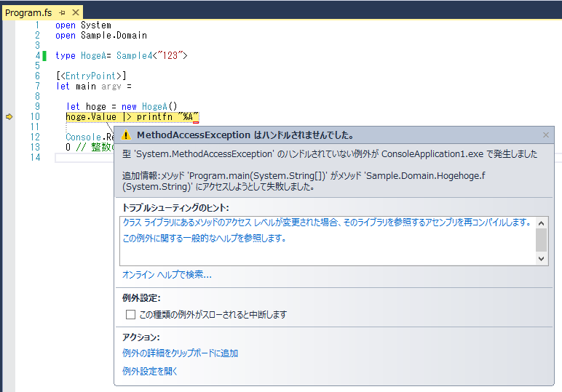This screenshot has height=392, width=562.
Task: Click the empty line 14 in editor
Action: click(84, 158)
